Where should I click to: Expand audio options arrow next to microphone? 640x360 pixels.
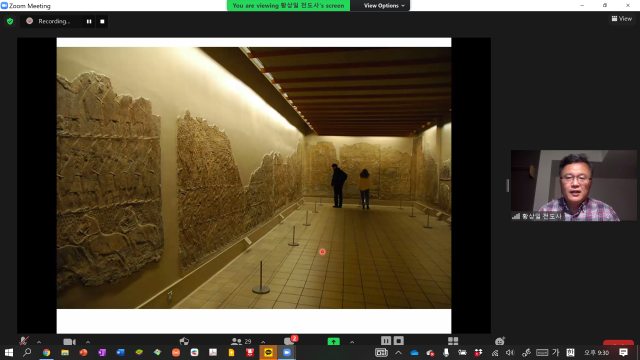pos(39,342)
